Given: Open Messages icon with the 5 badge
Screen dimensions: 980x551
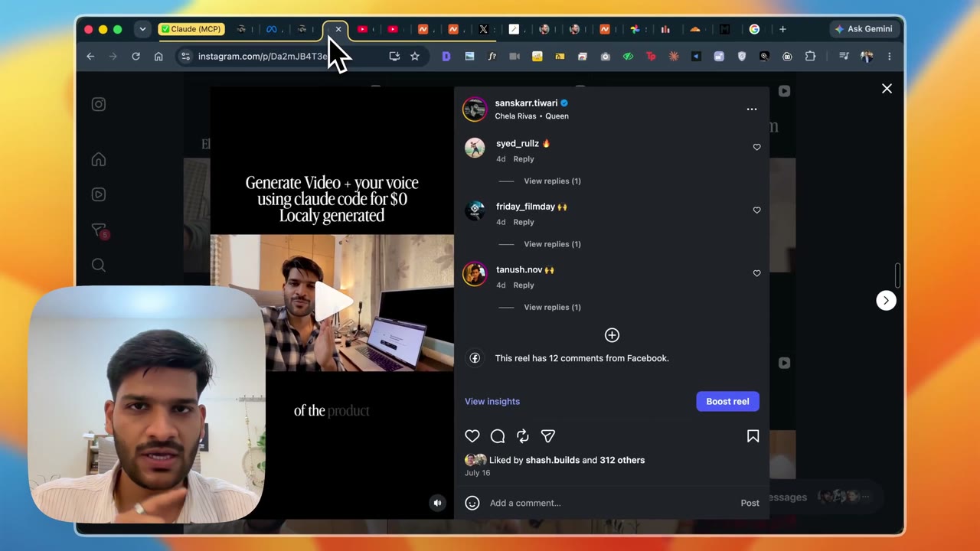Looking at the screenshot, I should 100,230.
